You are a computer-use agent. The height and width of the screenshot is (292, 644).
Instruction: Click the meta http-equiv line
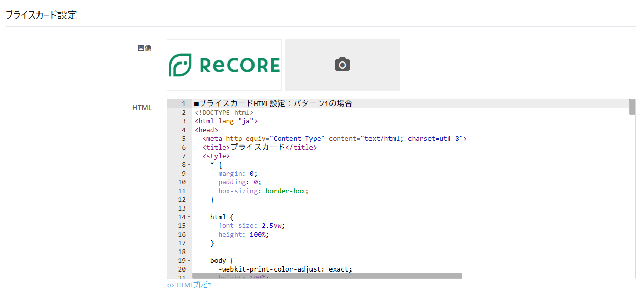(335, 138)
